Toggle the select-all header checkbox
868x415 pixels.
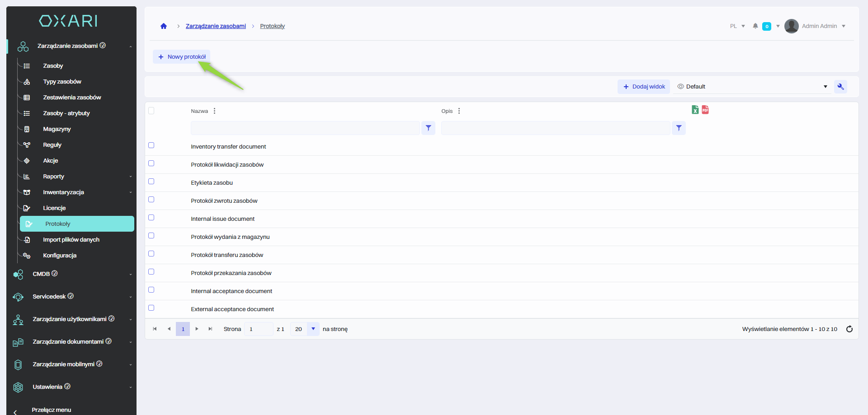(x=151, y=111)
